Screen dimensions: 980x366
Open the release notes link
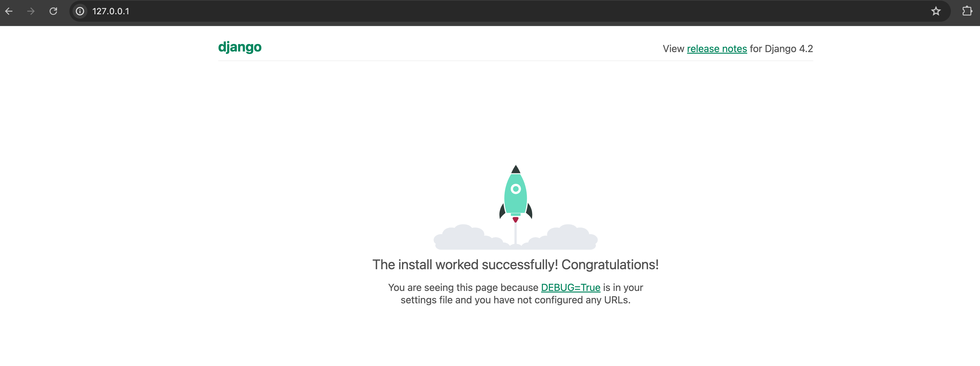point(717,49)
